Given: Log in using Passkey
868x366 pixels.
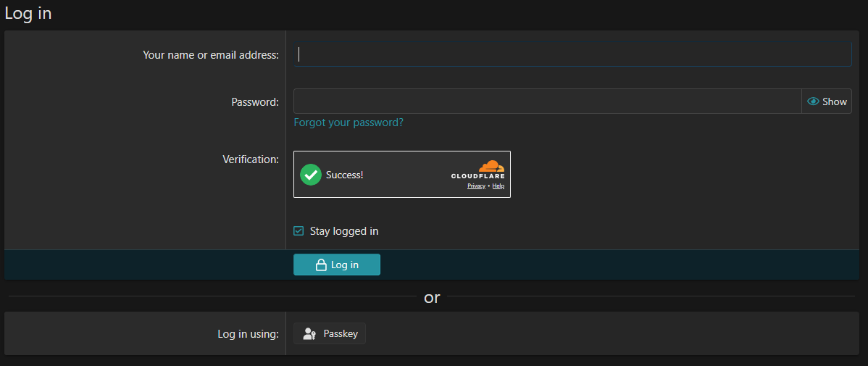Looking at the screenshot, I should (x=330, y=334).
